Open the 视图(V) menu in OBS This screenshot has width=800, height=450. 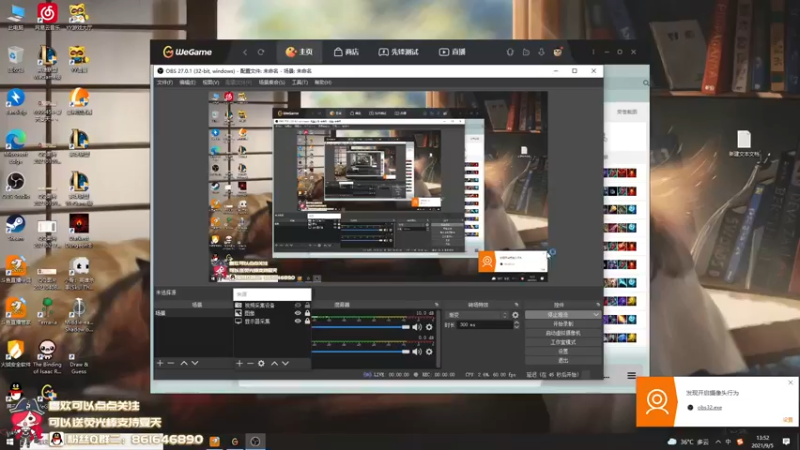(x=211, y=82)
